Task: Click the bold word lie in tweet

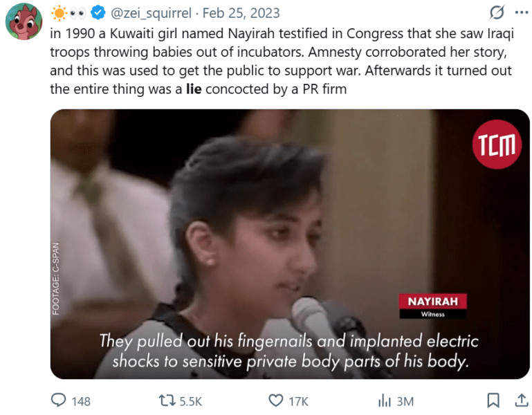Action: pos(194,89)
